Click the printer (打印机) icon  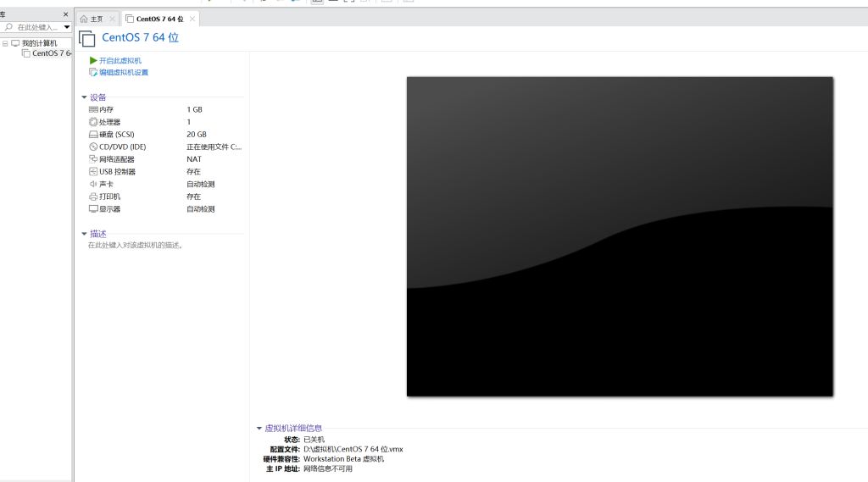coord(93,197)
